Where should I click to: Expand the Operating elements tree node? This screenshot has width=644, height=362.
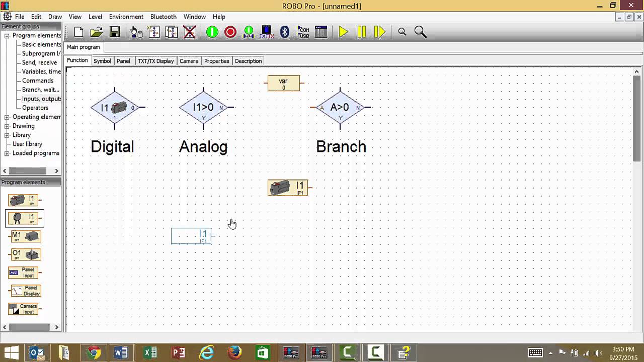click(7, 117)
